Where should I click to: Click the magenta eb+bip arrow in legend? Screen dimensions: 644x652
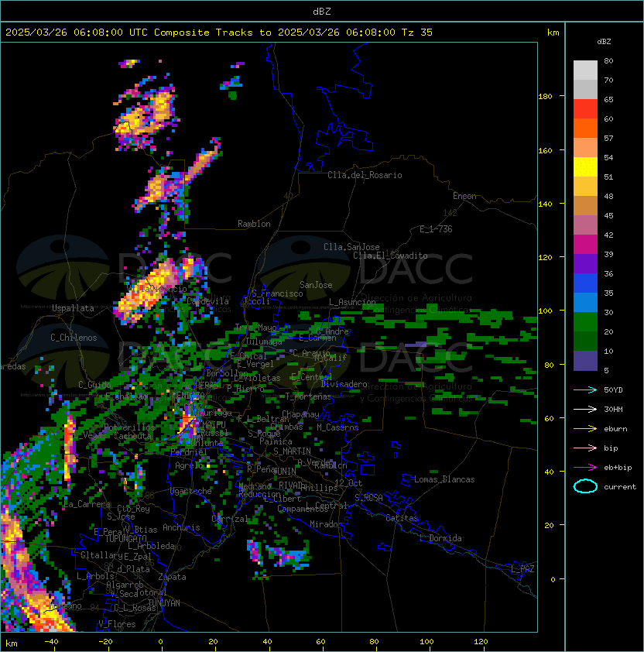click(585, 468)
